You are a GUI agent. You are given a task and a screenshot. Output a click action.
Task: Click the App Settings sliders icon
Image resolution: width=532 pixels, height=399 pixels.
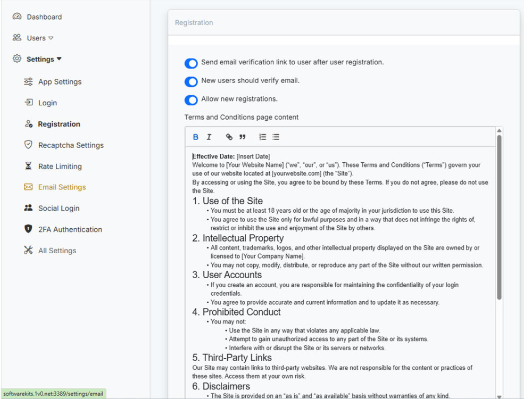pos(29,81)
